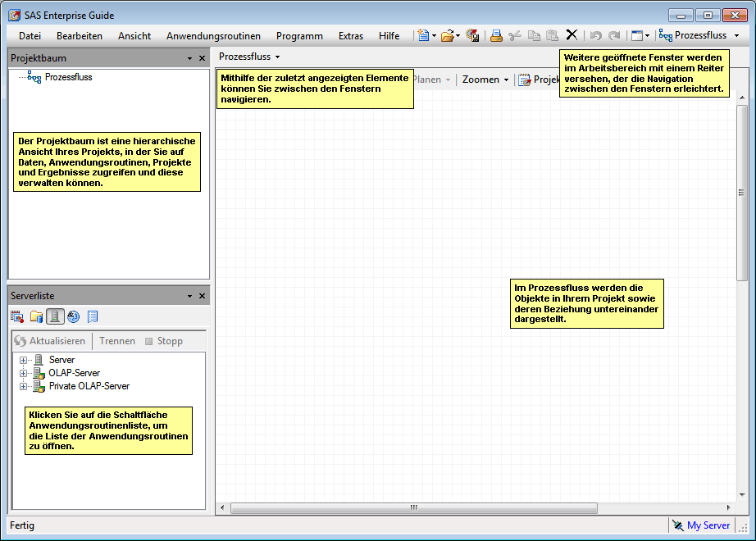Click the Copy icon
The height and width of the screenshot is (541, 756).
[534, 35]
